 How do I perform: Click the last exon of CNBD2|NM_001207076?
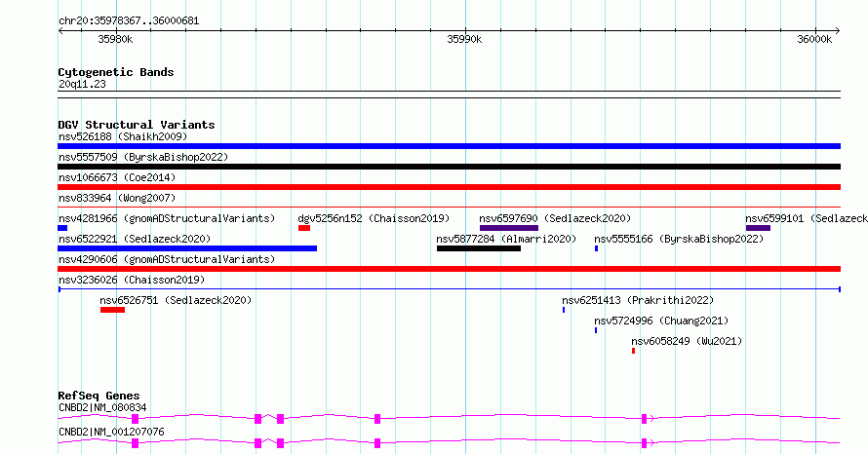[x=644, y=443]
